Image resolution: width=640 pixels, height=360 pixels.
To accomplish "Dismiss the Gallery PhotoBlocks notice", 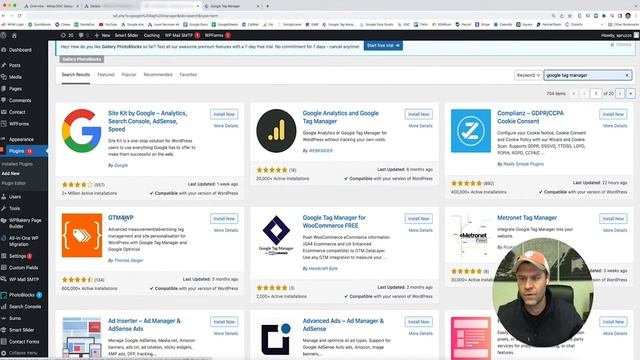I will tap(621, 44).
